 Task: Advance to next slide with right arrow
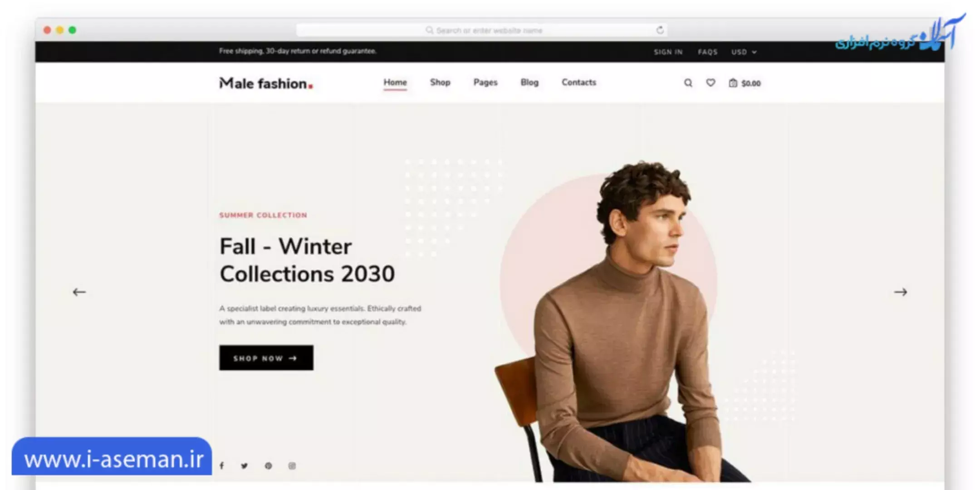[901, 292]
